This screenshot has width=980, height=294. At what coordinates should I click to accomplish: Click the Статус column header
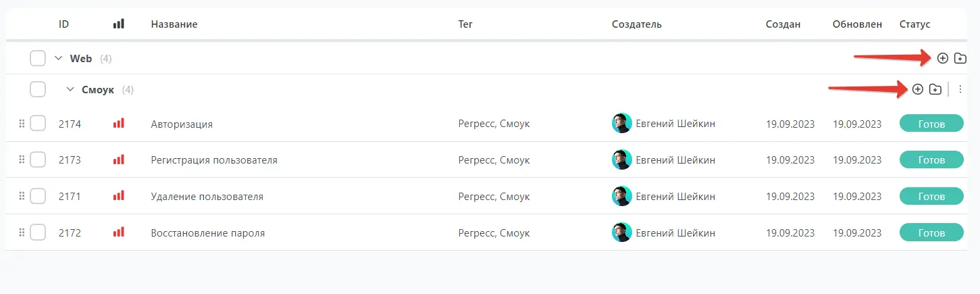click(x=914, y=24)
